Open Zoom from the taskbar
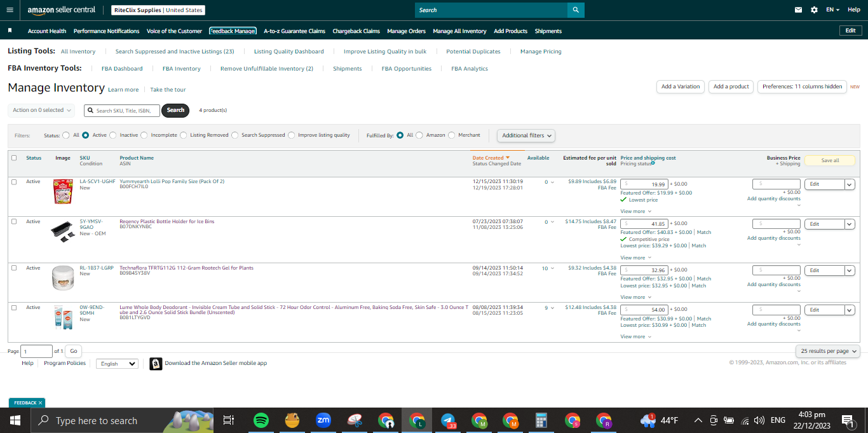The image size is (868, 433). 323,420
